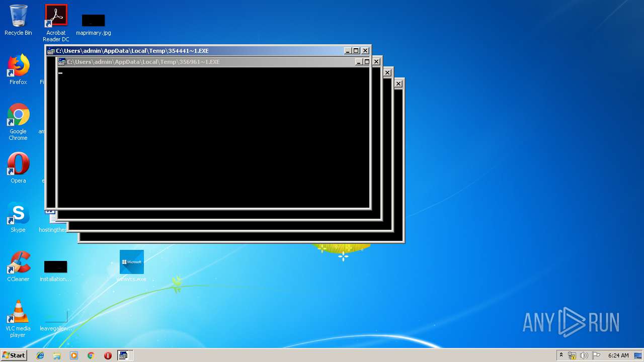Maximize the 354441~1.EXE console window
644x362 pixels.
pyautogui.click(x=356, y=51)
